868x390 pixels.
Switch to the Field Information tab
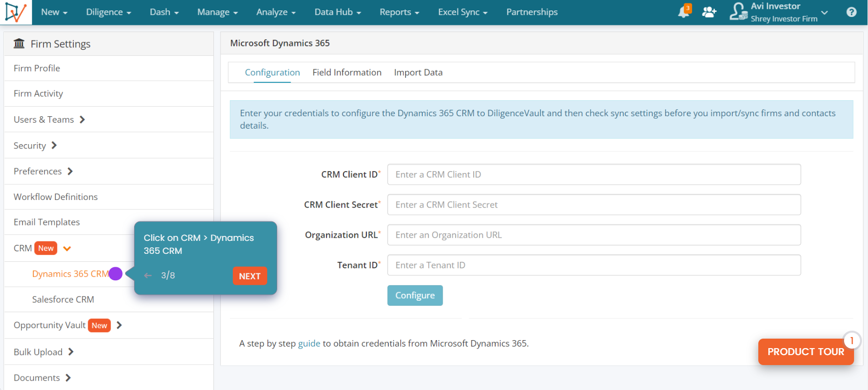[347, 72]
